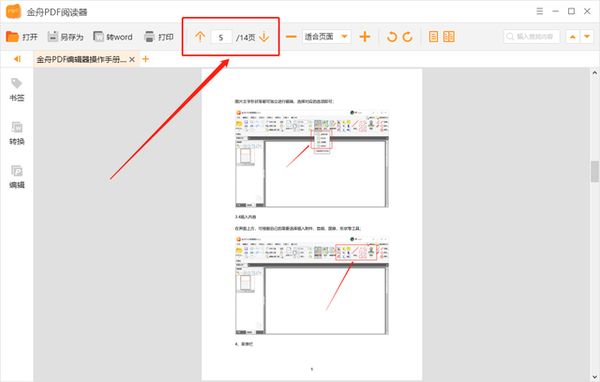This screenshot has width=600, height=382.
Task: Open the 书签 bookmarks panel
Action: click(17, 90)
